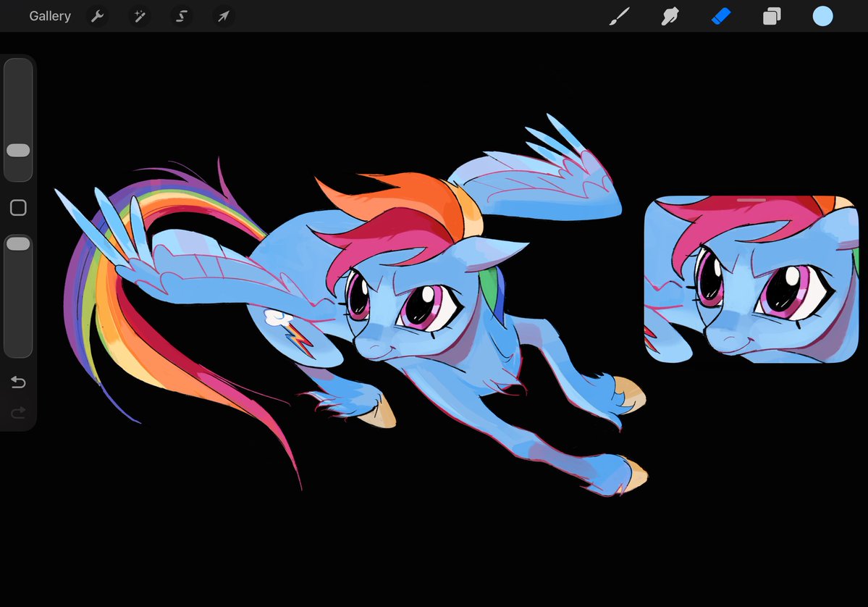Image resolution: width=868 pixels, height=607 pixels.
Task: Tap the square Modify button in sidebar
Action: pyautogui.click(x=18, y=208)
